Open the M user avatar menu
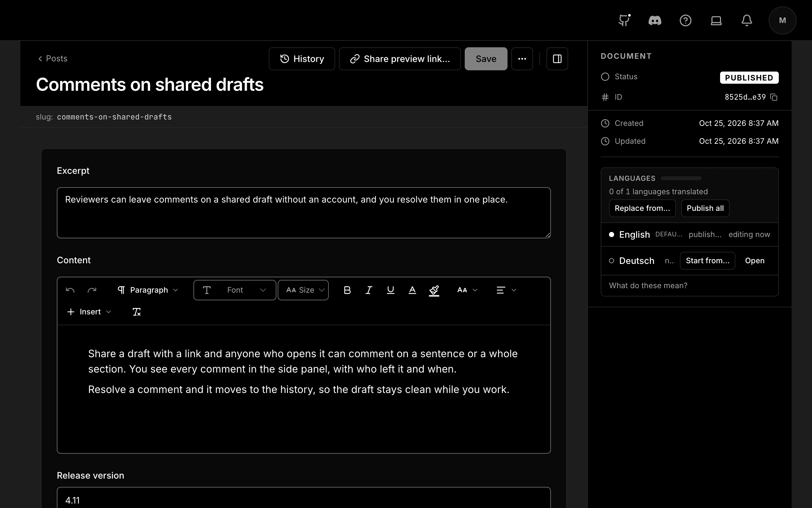Image resolution: width=812 pixels, height=508 pixels. 782,20
